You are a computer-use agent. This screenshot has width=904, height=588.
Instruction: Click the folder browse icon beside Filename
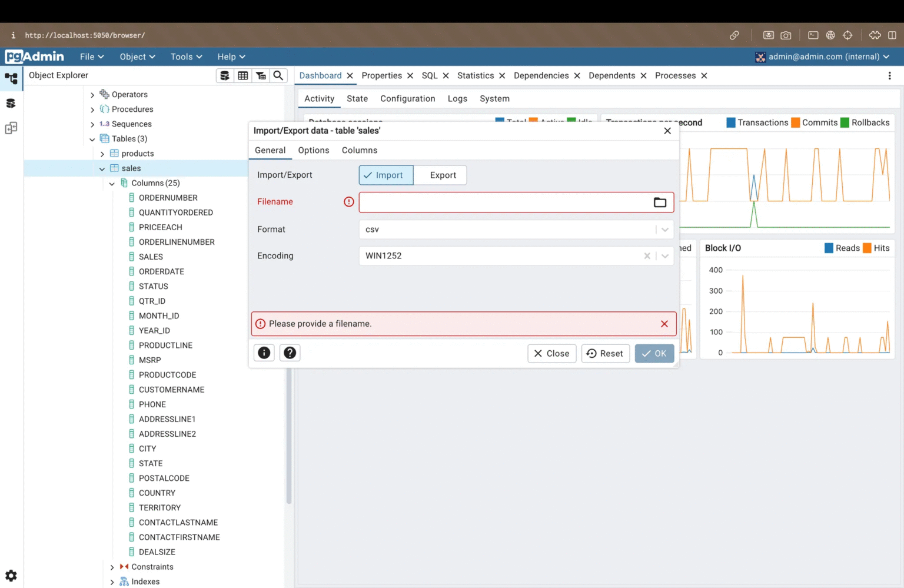pos(659,202)
